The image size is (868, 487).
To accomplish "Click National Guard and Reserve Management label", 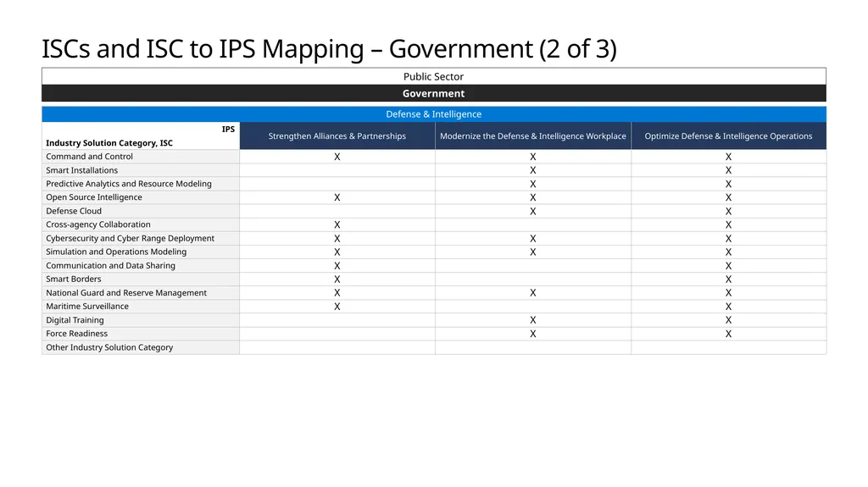I will click(126, 293).
